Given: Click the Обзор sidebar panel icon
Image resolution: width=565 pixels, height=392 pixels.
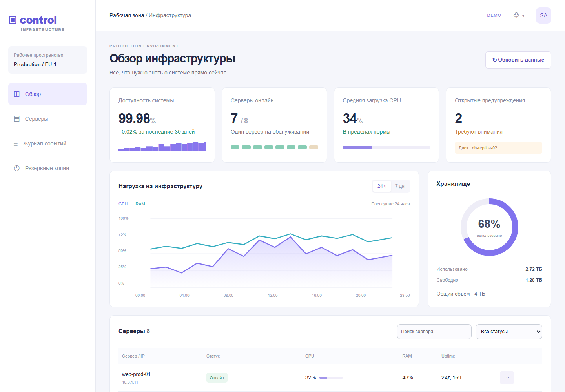Looking at the screenshot, I should pyautogui.click(x=16, y=94).
